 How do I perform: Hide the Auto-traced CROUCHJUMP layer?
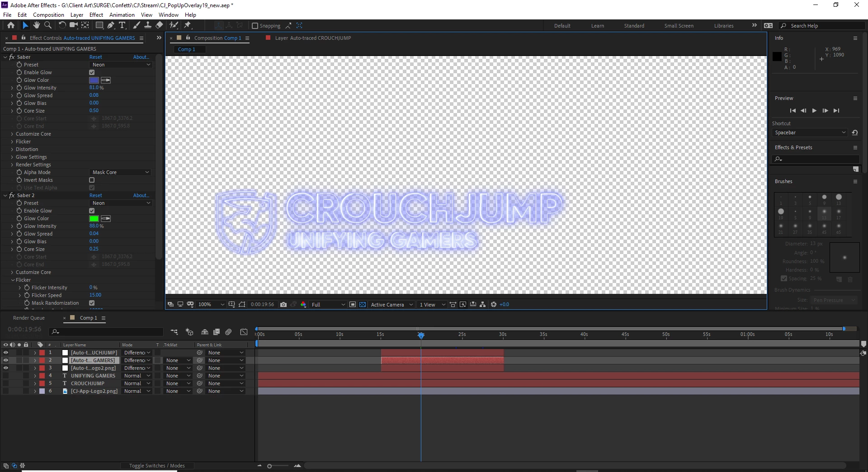point(5,353)
